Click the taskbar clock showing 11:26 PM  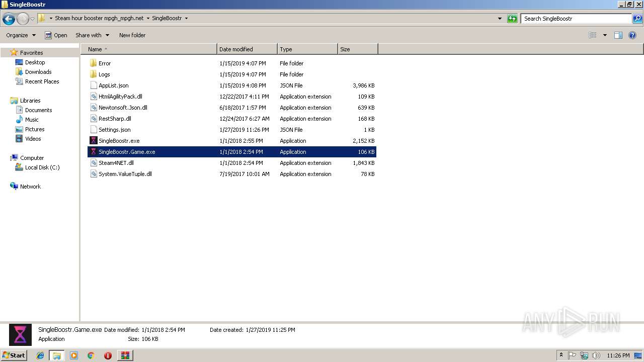coord(618,355)
